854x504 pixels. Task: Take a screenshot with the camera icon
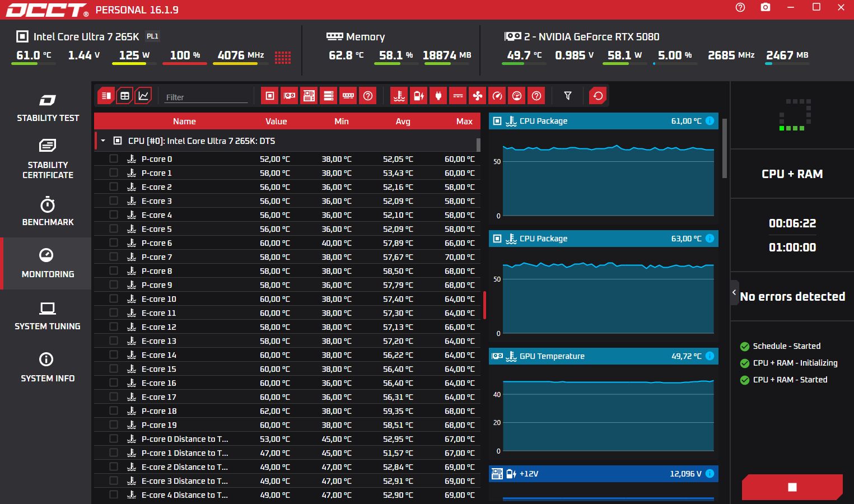click(x=766, y=7)
